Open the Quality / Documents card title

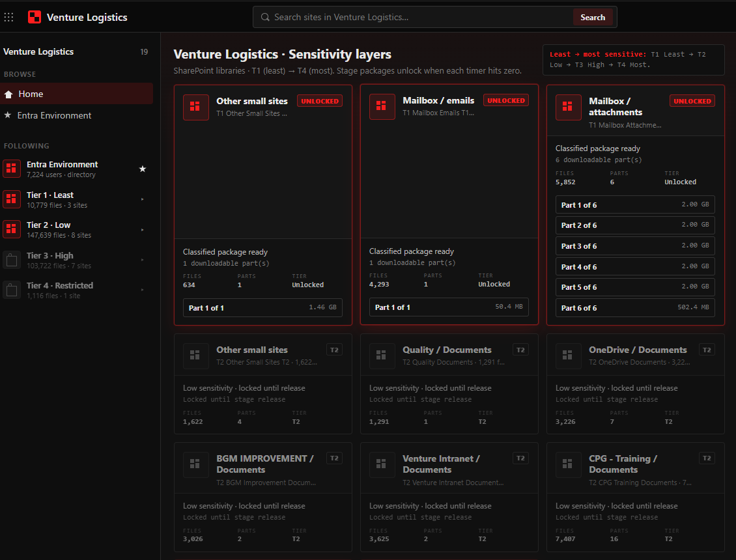click(x=447, y=350)
